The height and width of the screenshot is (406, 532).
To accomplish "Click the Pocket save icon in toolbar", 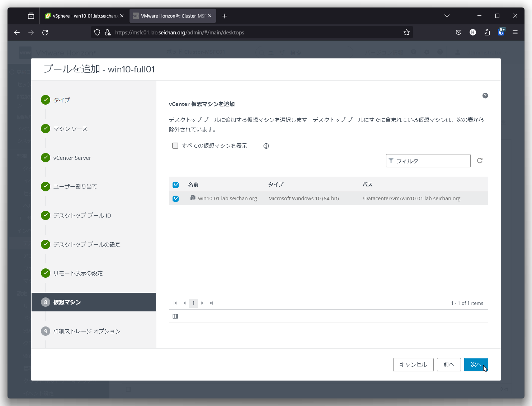I will pos(458,32).
